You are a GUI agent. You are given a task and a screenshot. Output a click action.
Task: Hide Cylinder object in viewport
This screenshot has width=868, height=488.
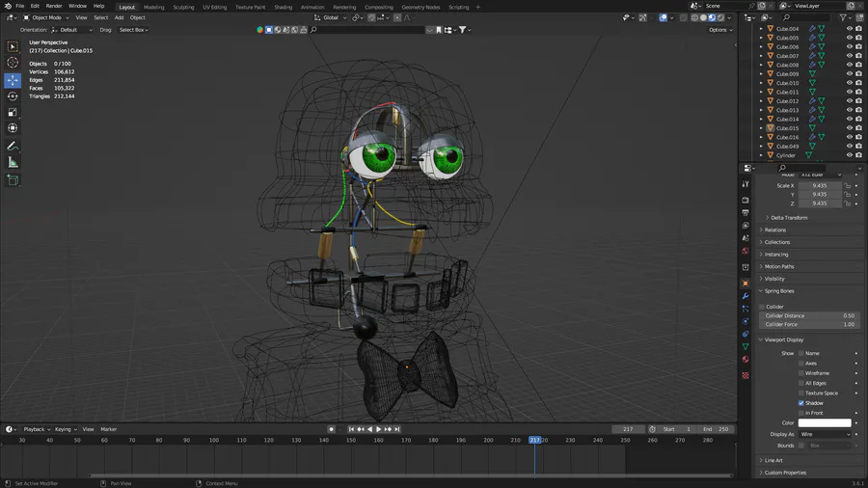tap(849, 155)
